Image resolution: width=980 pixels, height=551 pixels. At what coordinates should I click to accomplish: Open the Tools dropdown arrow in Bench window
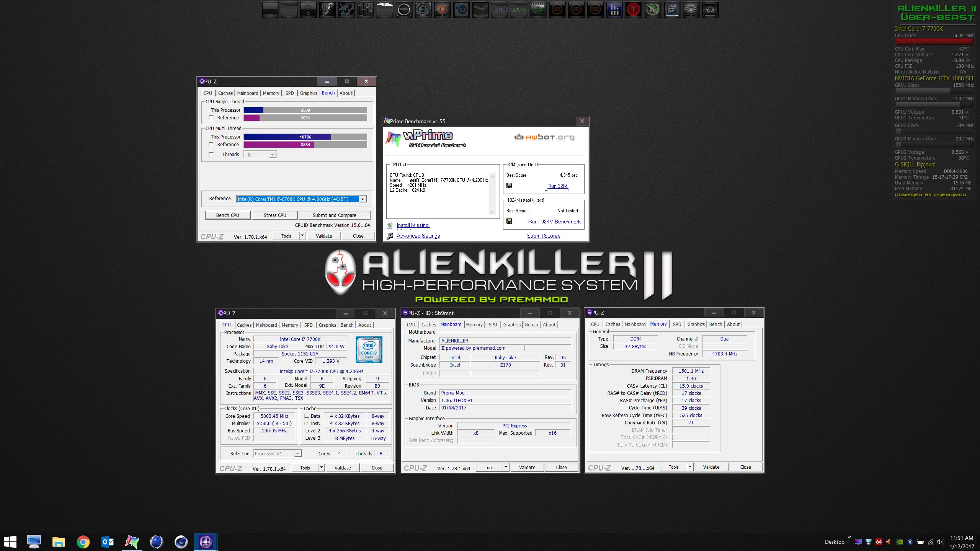click(302, 236)
